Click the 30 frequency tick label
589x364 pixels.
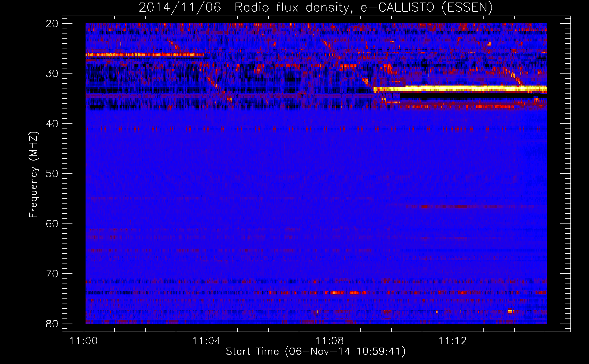tap(52, 74)
